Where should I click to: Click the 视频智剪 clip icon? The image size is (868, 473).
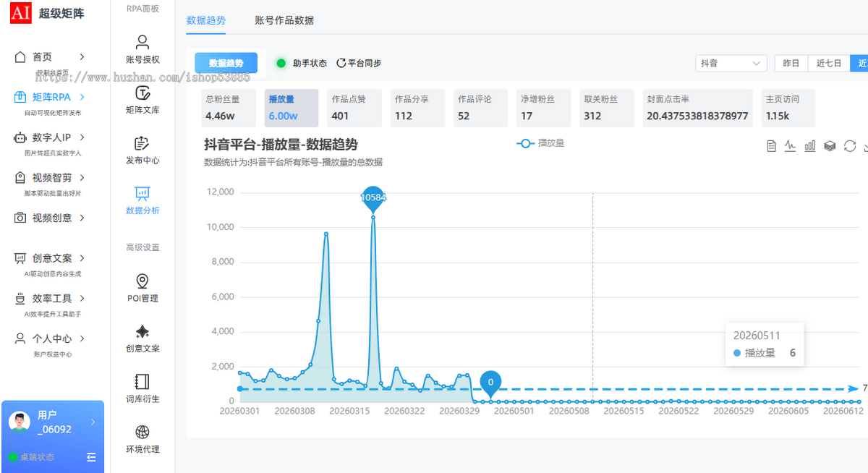(20, 177)
